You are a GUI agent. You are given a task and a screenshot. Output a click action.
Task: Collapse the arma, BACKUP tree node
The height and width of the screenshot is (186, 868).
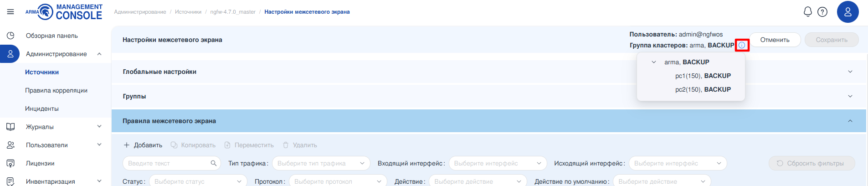pyautogui.click(x=654, y=62)
